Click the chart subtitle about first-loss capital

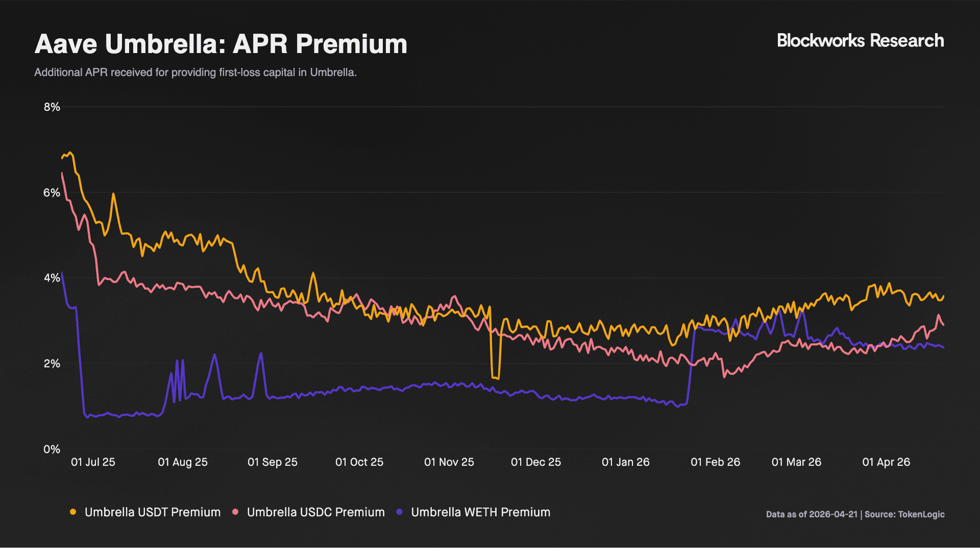pos(195,72)
